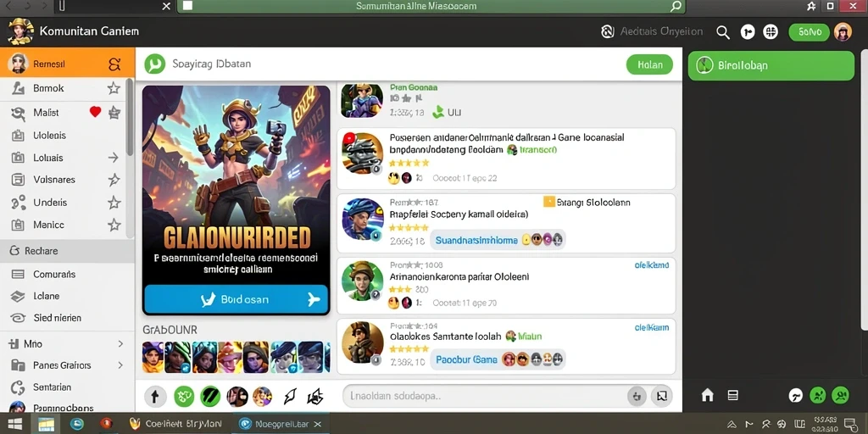Click the search icon in the top address bar
Image resolution: width=868 pixels, height=434 pixels.
coord(676,7)
